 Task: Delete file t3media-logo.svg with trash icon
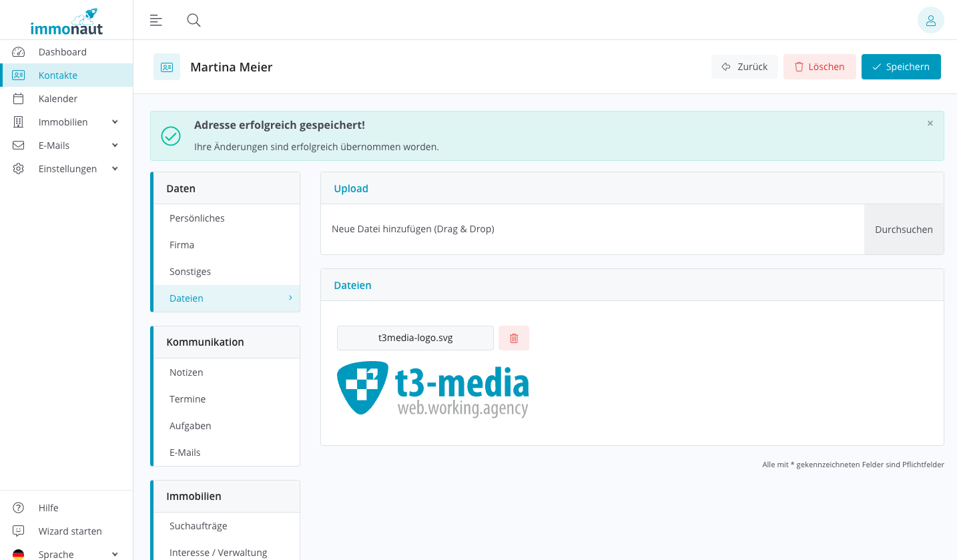point(513,338)
